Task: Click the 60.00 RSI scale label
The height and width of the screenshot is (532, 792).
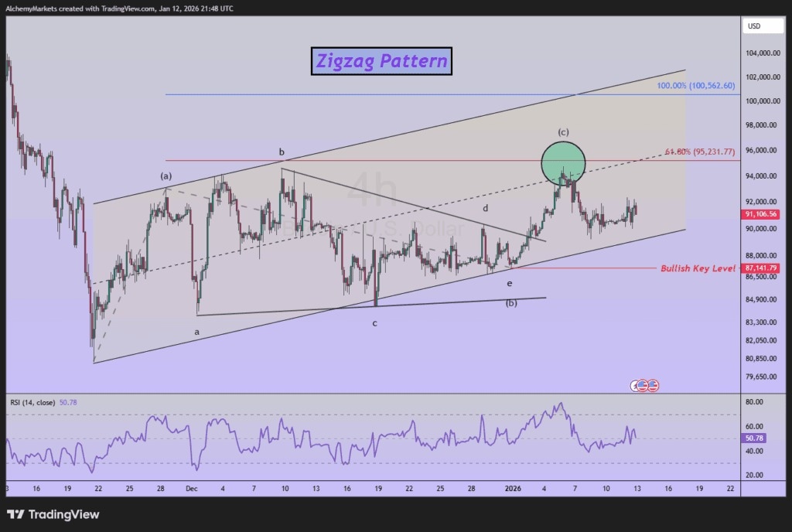Action: coord(754,427)
